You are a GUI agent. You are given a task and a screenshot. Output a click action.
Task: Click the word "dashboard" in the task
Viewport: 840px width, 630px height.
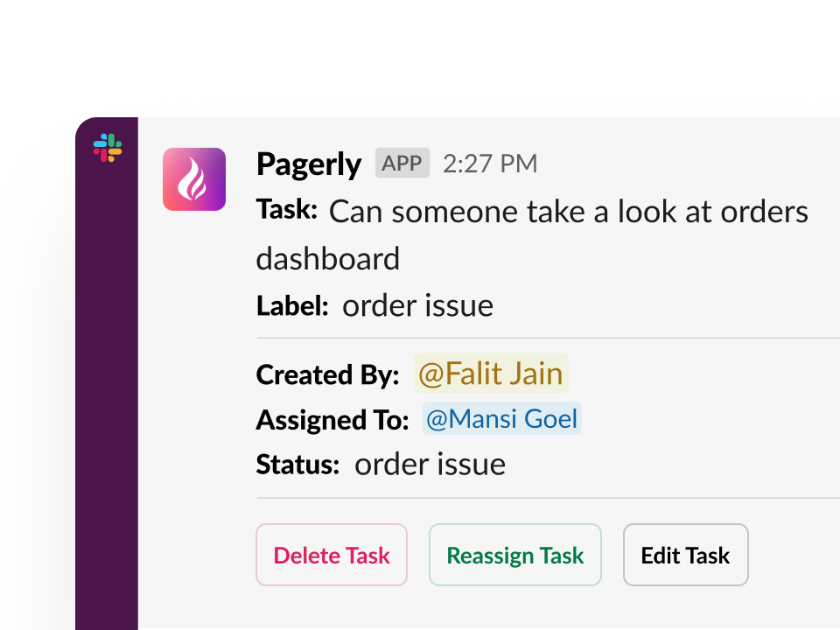328,259
